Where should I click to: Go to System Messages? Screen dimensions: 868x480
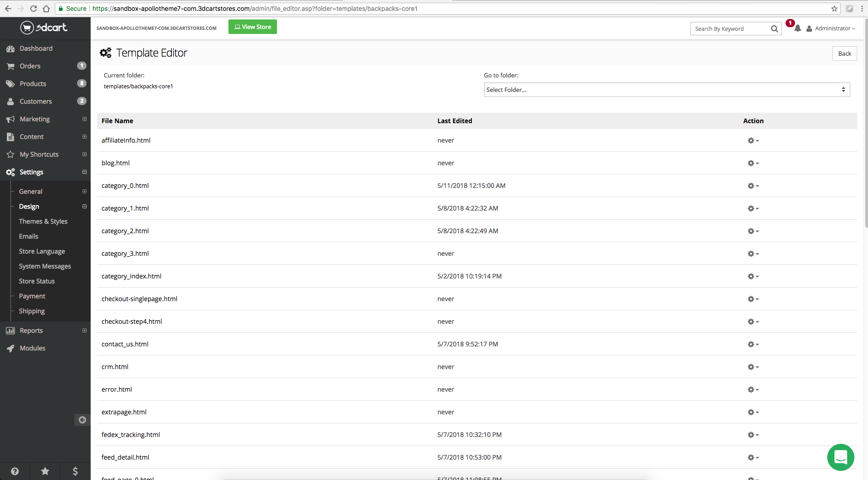click(45, 266)
